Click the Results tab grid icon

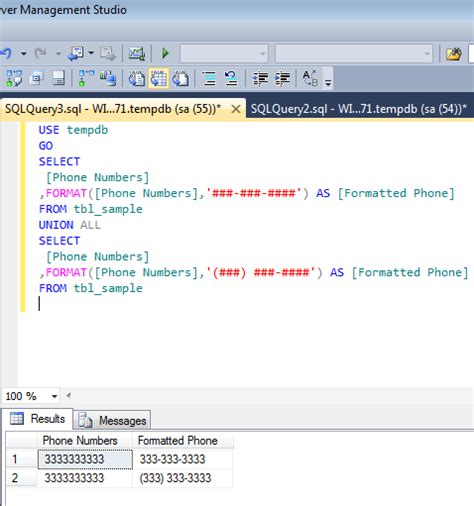click(17, 418)
